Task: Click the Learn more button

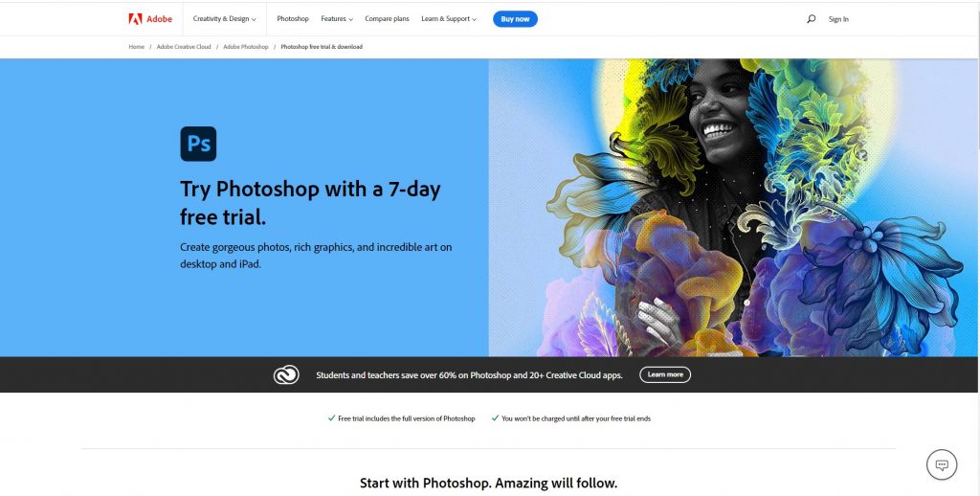Action: (x=665, y=374)
